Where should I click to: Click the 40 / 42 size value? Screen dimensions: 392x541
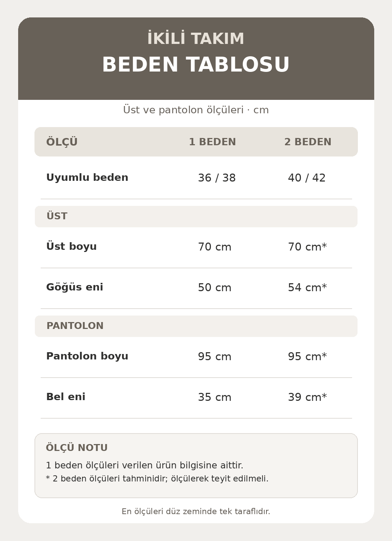tap(307, 178)
